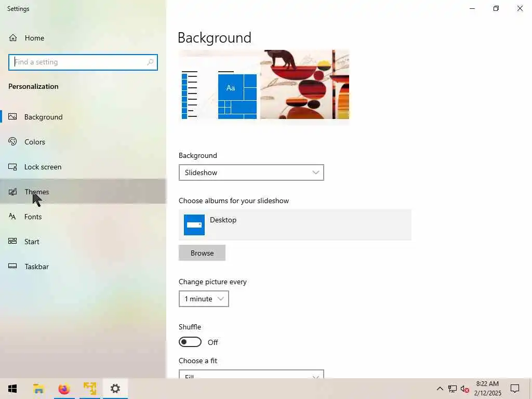Screen dimensions: 532x399
Task: Select the Desktop album folder icon
Action: coord(194,224)
